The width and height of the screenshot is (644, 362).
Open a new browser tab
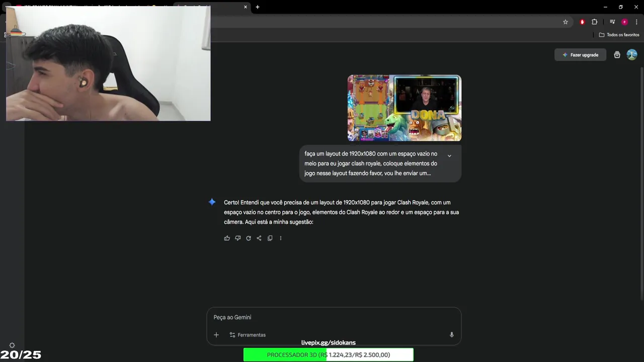(x=258, y=7)
